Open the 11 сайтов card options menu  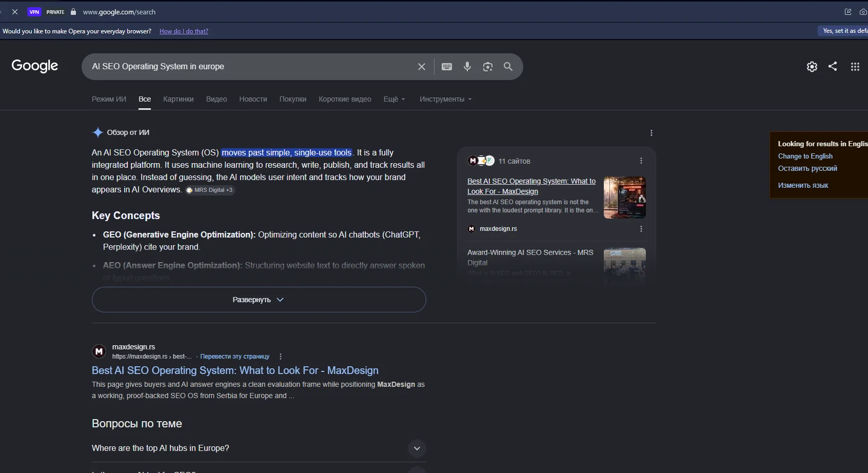tap(641, 161)
